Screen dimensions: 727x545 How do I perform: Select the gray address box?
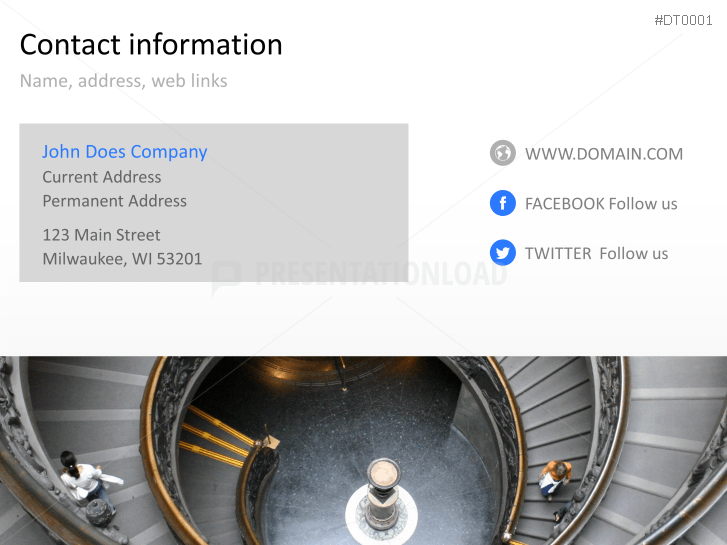(214, 203)
